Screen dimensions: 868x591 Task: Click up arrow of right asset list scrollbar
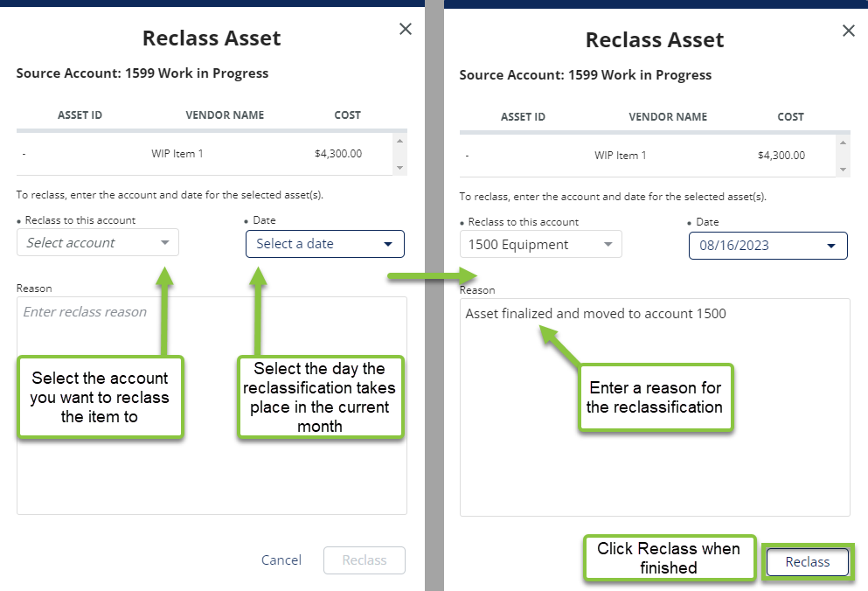(844, 143)
